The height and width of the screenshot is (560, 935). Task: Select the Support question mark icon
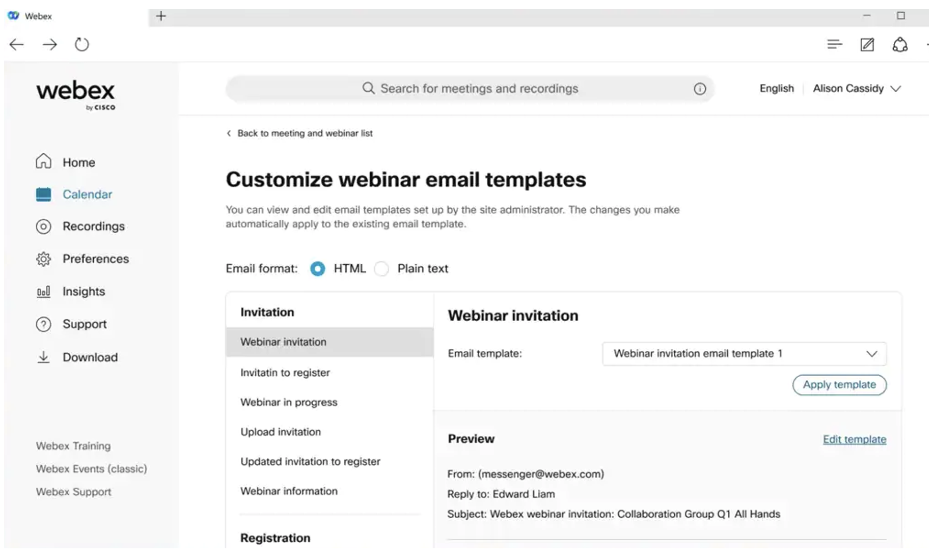point(44,324)
